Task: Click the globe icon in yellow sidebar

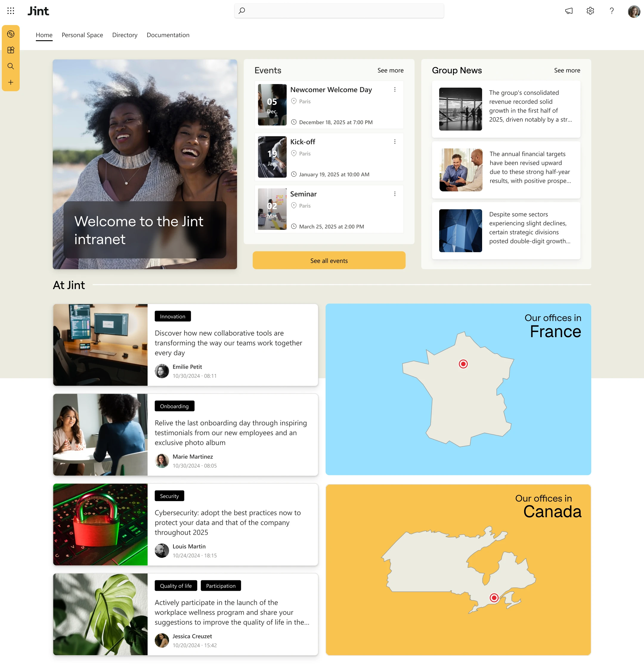Action: (10, 34)
